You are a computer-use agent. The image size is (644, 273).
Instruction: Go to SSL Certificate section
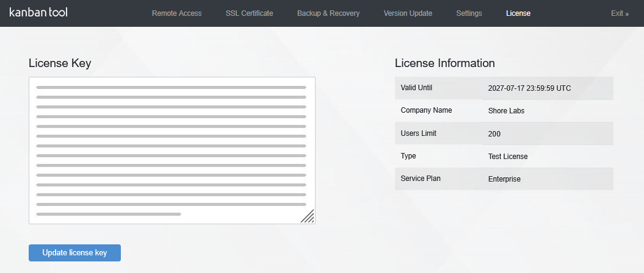click(249, 13)
